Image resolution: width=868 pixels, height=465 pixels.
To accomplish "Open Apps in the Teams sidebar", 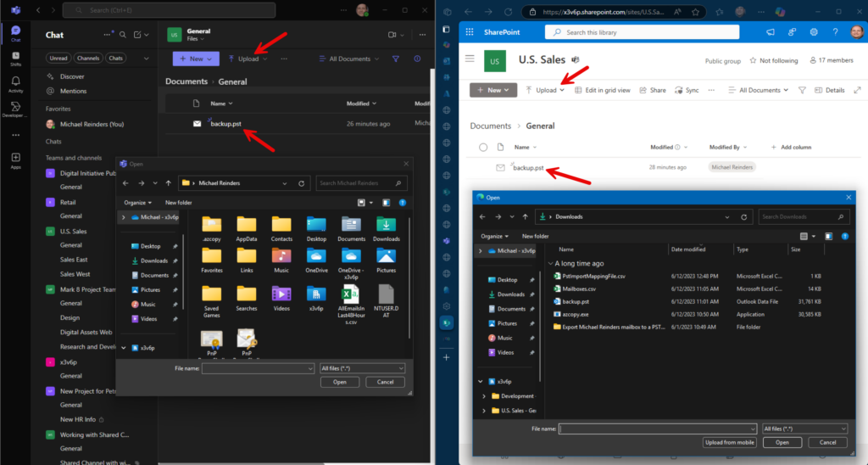I will point(15,160).
